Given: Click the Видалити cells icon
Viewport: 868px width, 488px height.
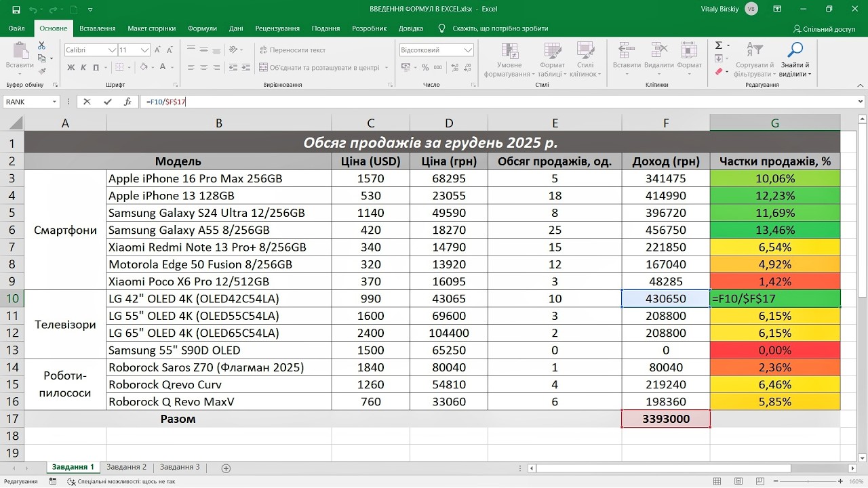Looking at the screenshot, I should pyautogui.click(x=658, y=56).
